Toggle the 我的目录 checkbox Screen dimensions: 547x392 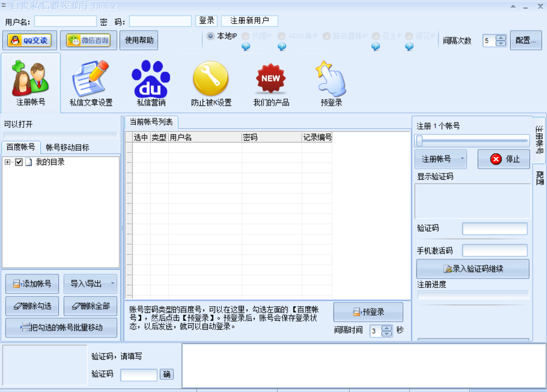coord(19,162)
